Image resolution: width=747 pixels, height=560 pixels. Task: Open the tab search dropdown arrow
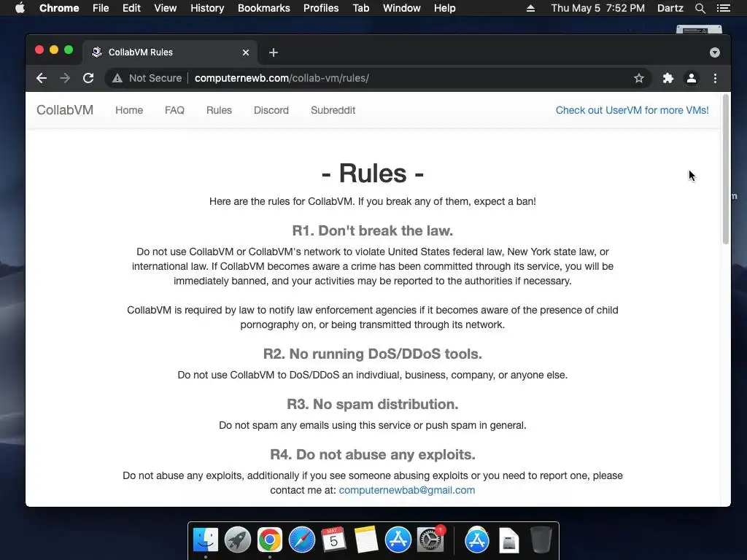(715, 52)
